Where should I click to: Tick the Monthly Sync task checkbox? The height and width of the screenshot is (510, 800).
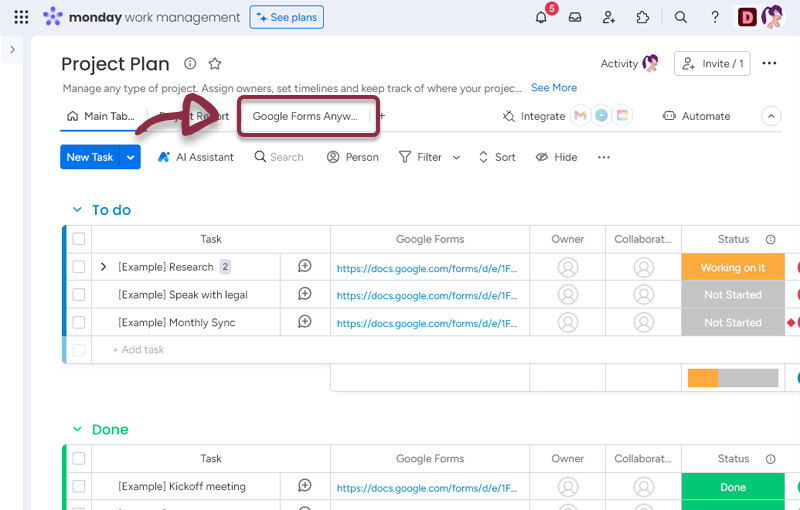click(x=79, y=323)
